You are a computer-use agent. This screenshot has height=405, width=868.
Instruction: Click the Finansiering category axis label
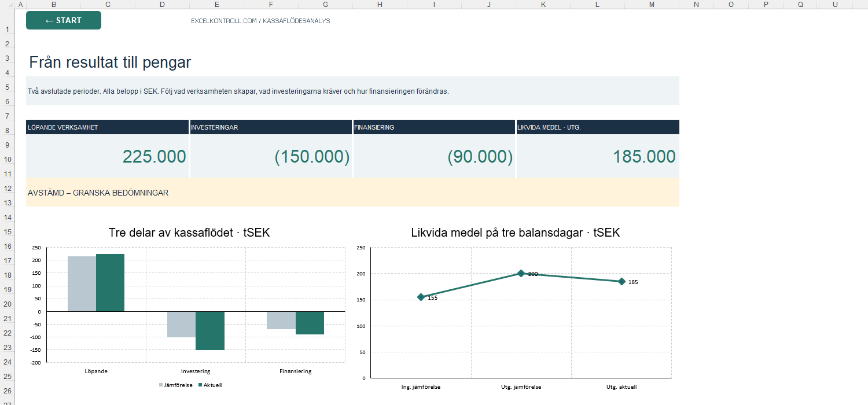tap(296, 371)
